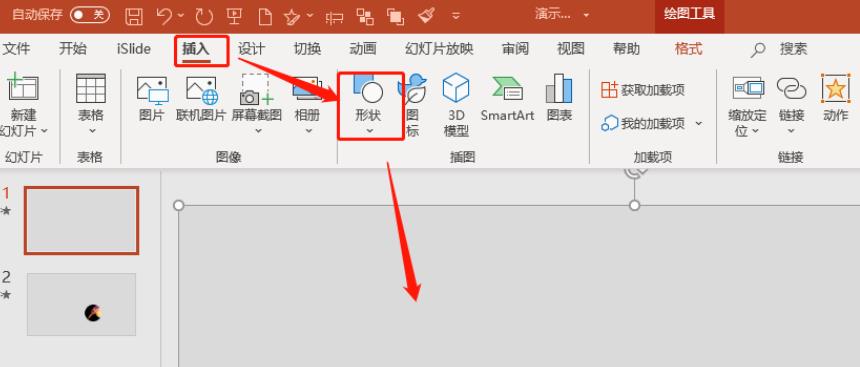Click the New blank document icon
The image size is (860, 367).
[x=265, y=16]
